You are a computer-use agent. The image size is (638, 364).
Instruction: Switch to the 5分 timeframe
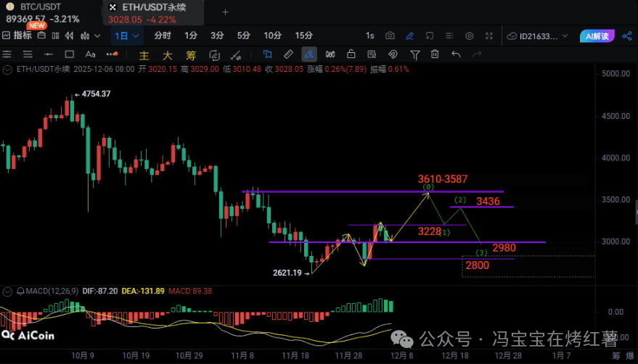point(243,36)
